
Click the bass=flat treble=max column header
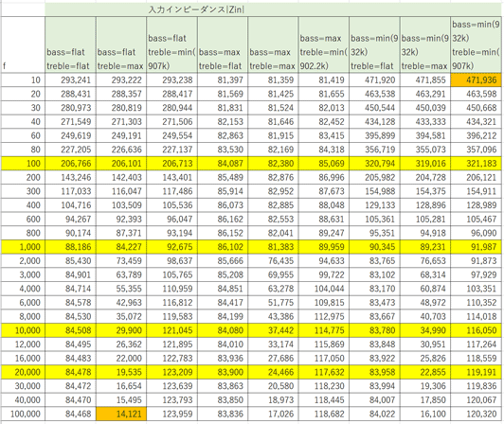tap(121, 44)
